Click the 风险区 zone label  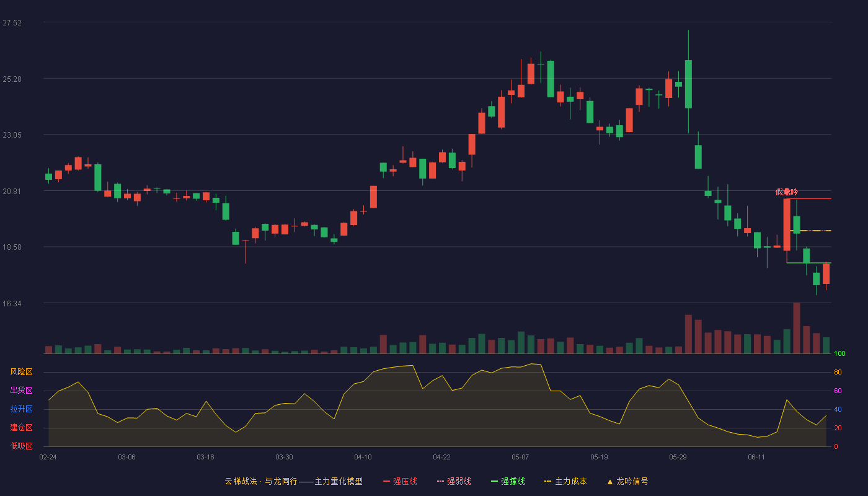tap(21, 372)
